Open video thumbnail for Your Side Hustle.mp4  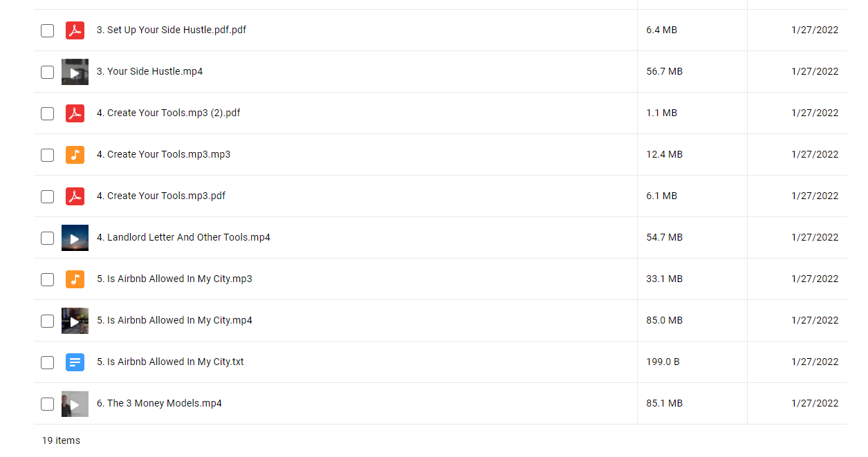(x=75, y=72)
